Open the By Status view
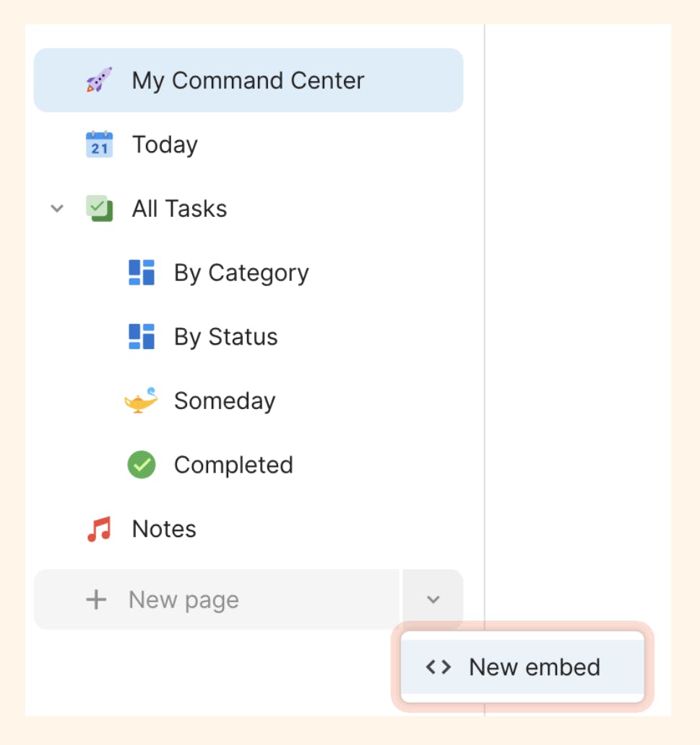700x745 pixels. [225, 337]
